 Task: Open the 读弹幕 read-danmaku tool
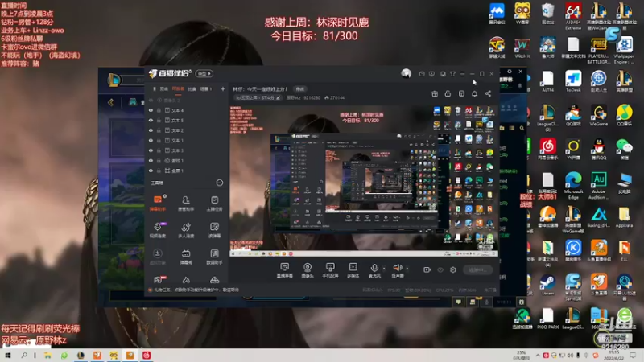point(214,230)
